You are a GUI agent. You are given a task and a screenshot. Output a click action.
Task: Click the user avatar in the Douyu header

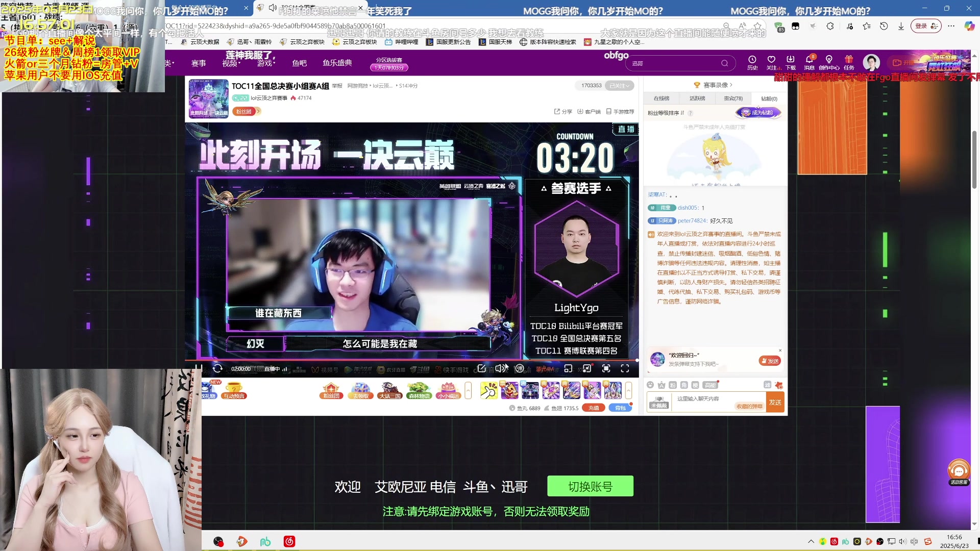tap(871, 63)
